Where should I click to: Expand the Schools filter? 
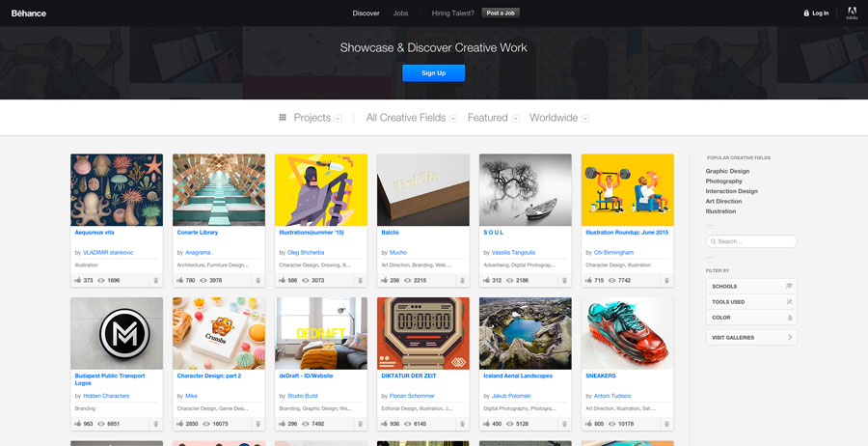coord(751,287)
